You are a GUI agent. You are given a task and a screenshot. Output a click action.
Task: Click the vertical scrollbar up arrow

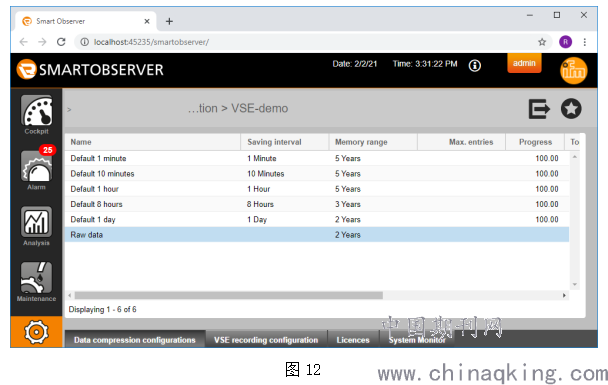point(575,157)
